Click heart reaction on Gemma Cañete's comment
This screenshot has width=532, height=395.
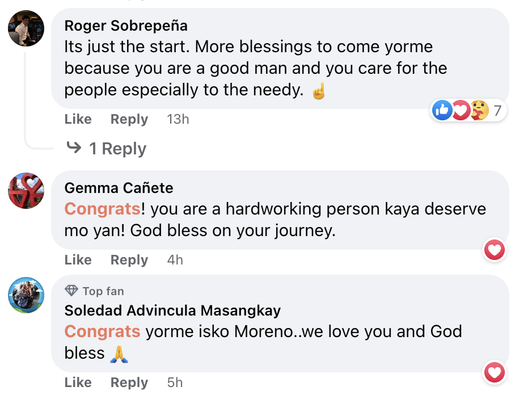495,250
